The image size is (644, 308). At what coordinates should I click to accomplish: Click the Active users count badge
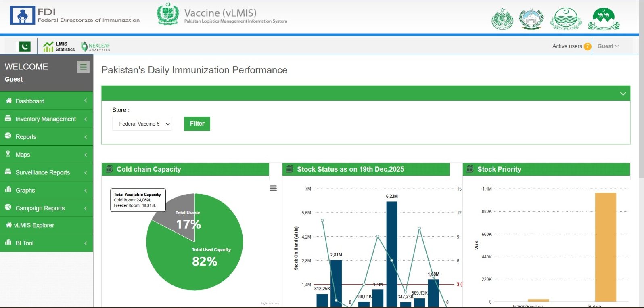tap(587, 46)
